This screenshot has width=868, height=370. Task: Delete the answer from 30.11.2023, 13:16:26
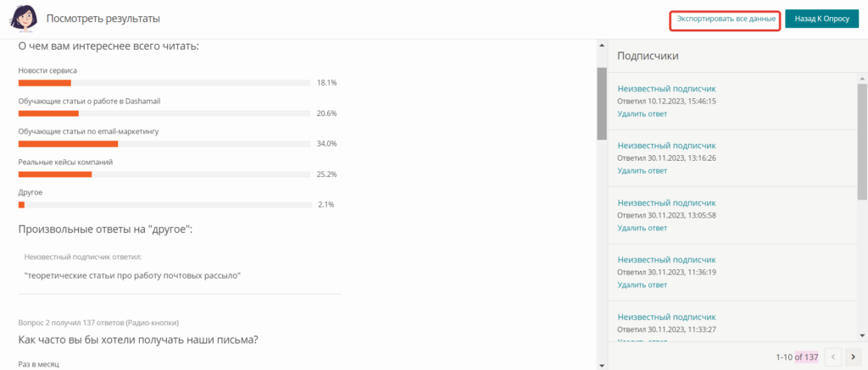tap(643, 171)
